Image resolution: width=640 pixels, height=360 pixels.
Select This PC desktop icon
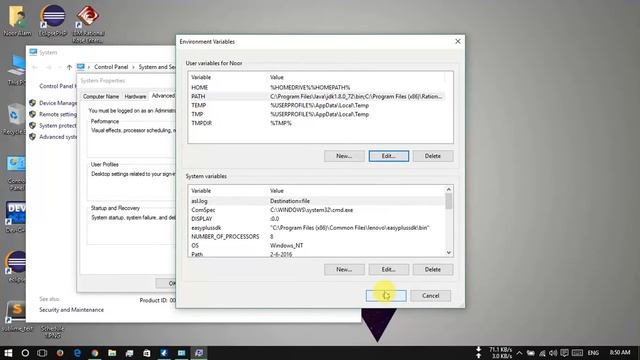pos(16,70)
